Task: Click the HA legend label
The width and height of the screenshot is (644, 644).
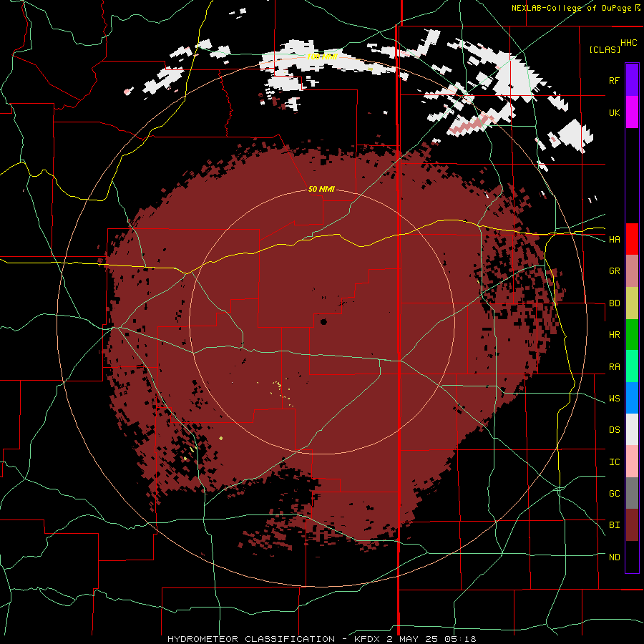Action: (x=614, y=239)
